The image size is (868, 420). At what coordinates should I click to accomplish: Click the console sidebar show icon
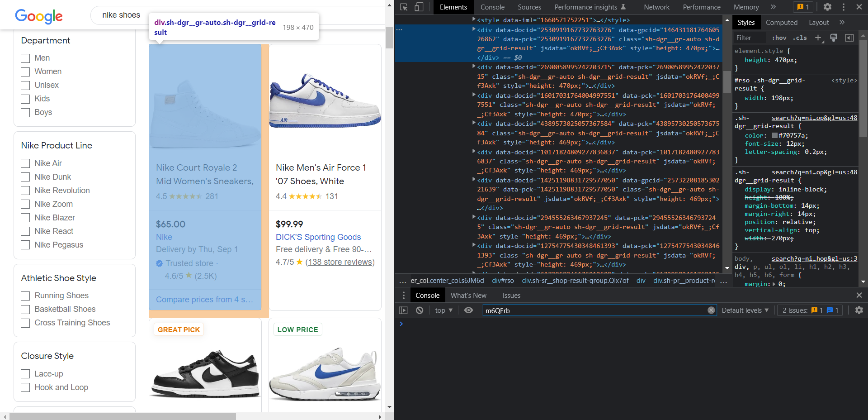click(x=403, y=310)
